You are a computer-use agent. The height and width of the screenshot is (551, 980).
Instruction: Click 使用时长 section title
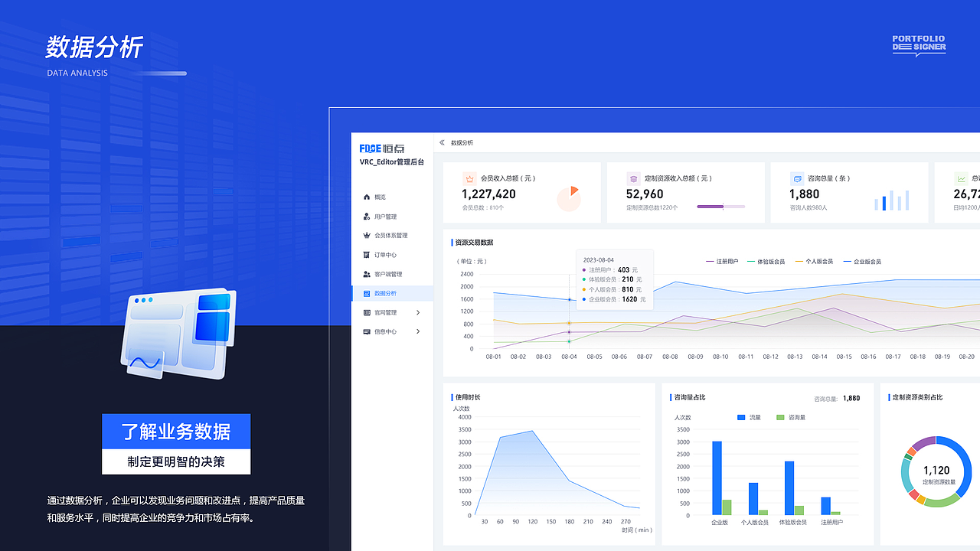click(468, 397)
